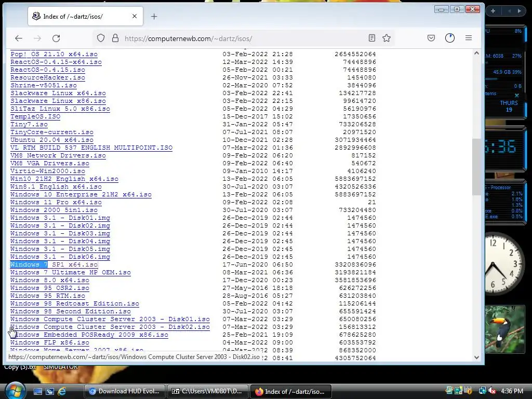Click the toucan slideshow gadget picture
This screenshot has height=399, width=532.
[505, 329]
